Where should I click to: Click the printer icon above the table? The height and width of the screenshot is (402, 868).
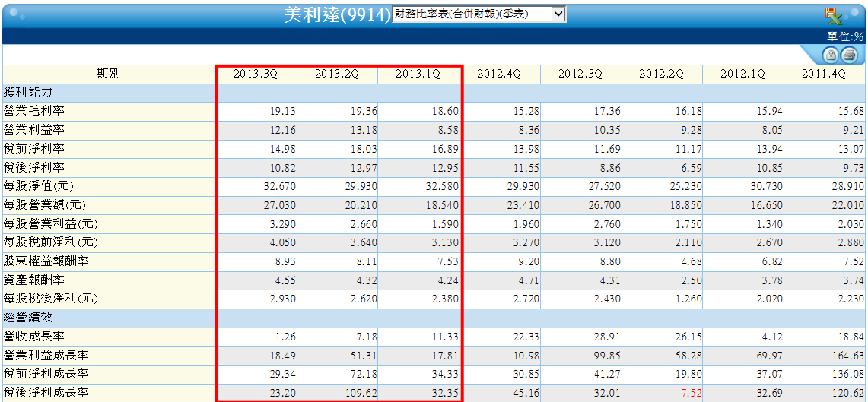point(849,55)
